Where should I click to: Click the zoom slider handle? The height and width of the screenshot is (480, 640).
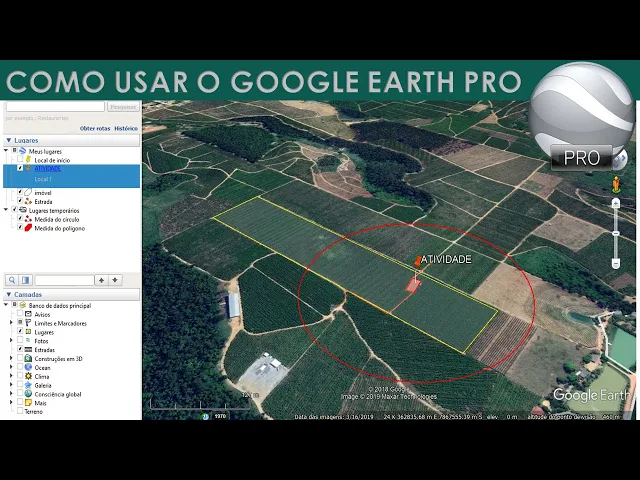[616, 233]
